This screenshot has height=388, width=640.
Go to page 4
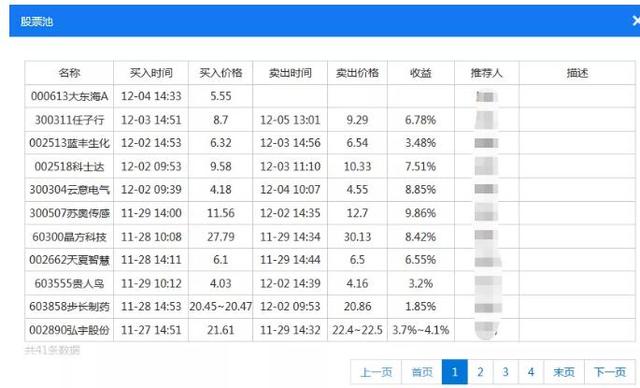point(531,372)
